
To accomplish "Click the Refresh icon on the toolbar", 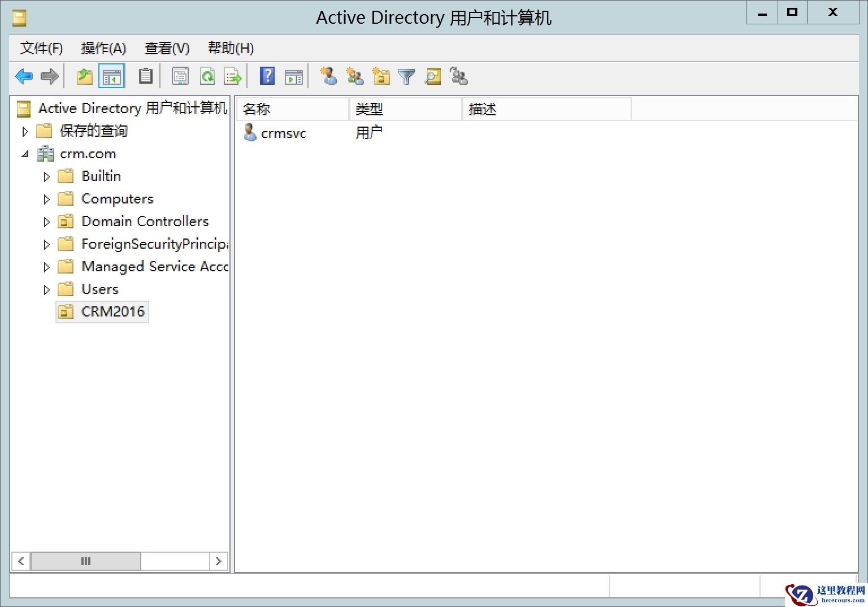I will (x=208, y=76).
